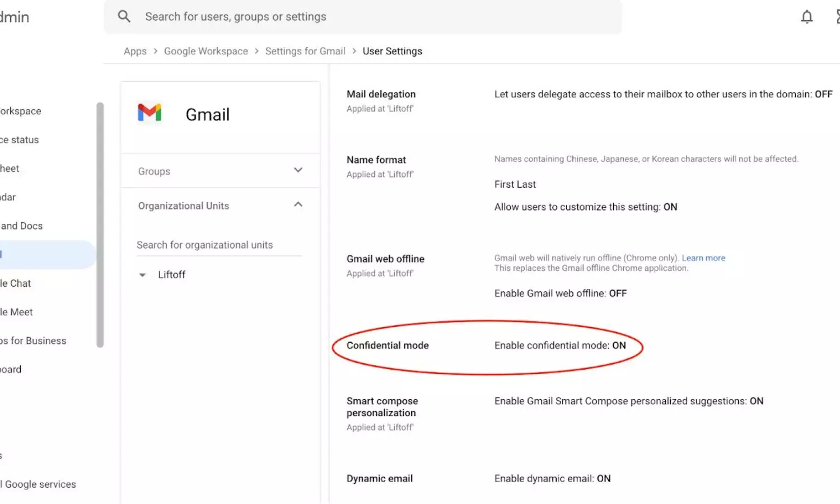Click the search magnifier icon
The image size is (840, 504).
(x=124, y=17)
